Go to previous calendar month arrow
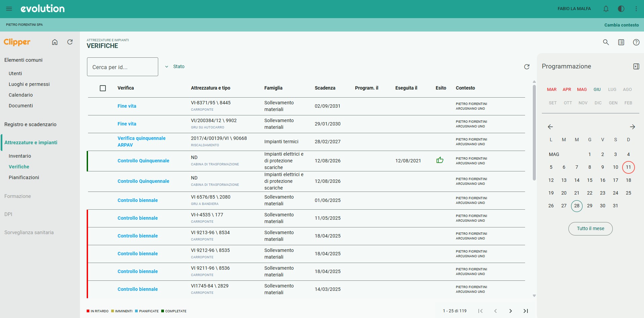644x318 pixels. (550, 127)
